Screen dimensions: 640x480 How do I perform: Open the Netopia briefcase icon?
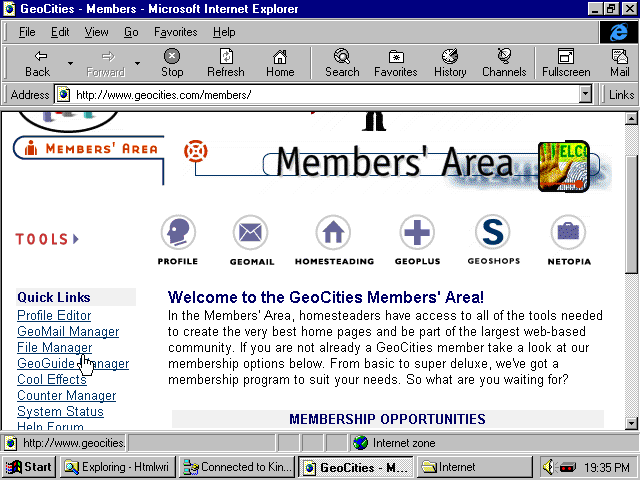(568, 232)
